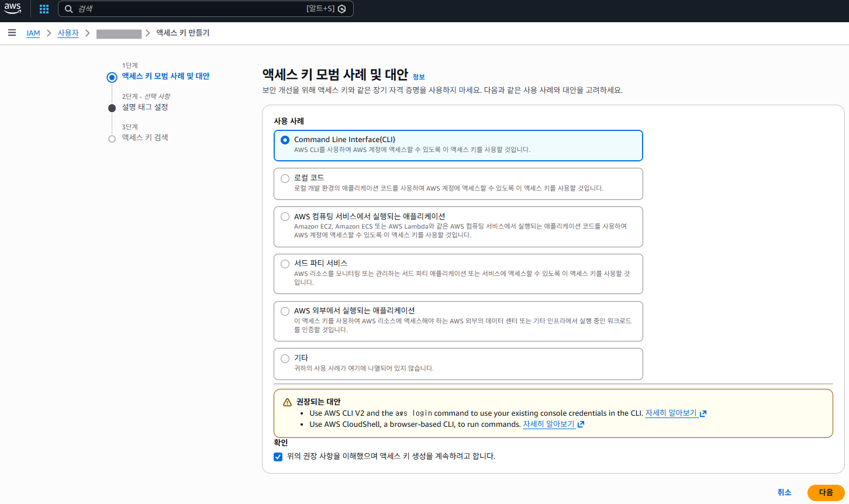Click the 액세스 키 모범 사례 및 대안 step label
The width and height of the screenshot is (849, 504).
(165, 76)
